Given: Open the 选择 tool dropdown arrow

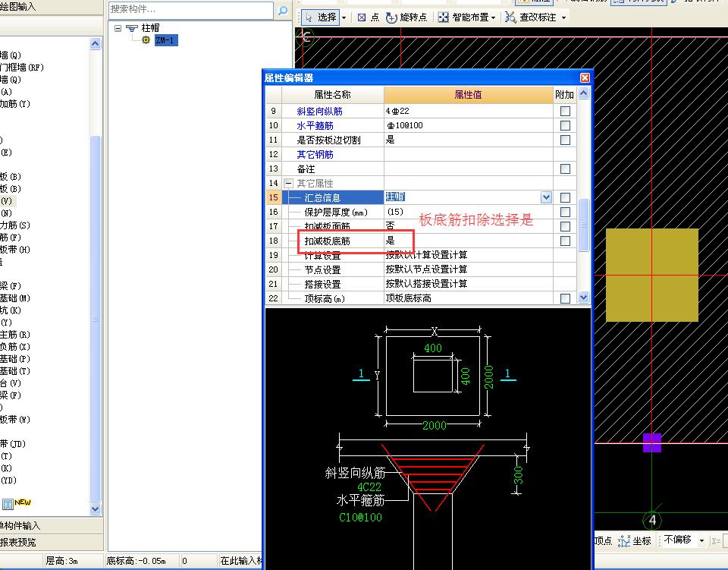Looking at the screenshot, I should point(344,17).
